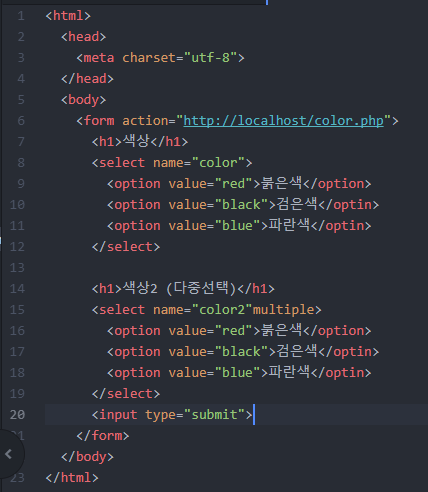Select line number 20 in gutter
This screenshot has height=492, width=428.
point(17,415)
